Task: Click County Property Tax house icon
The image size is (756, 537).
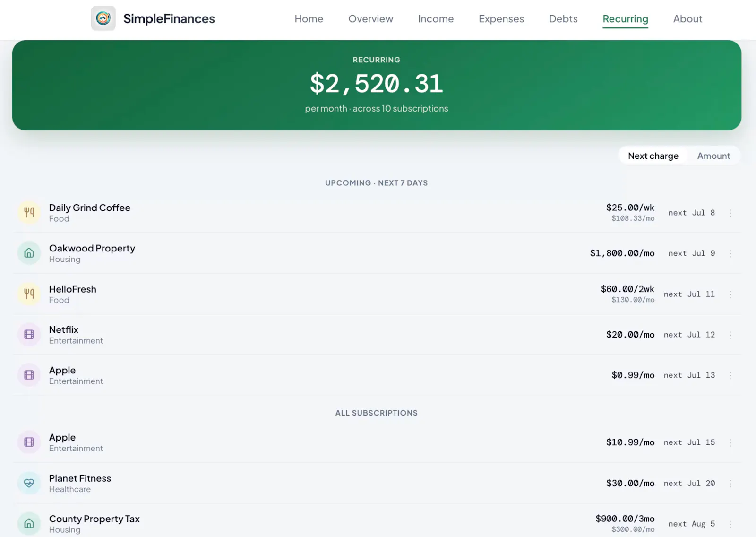Action: point(29,524)
